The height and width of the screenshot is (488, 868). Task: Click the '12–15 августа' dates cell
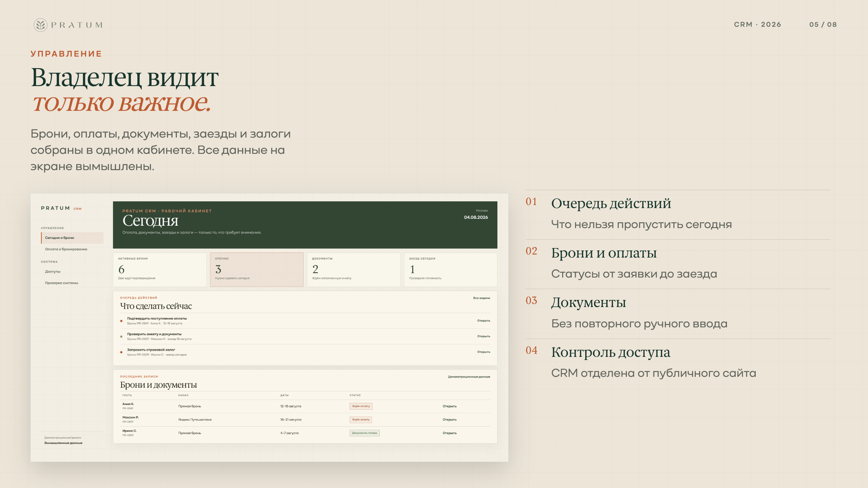point(291,406)
